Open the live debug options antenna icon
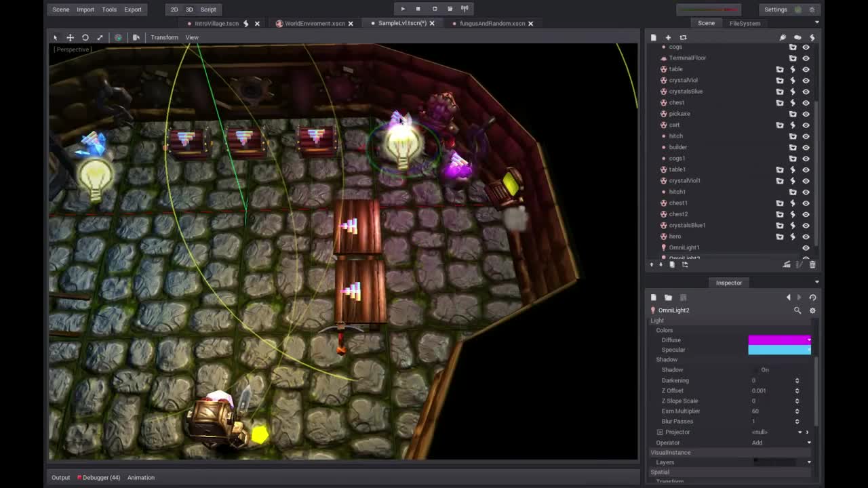This screenshot has width=868, height=488. coord(465,9)
